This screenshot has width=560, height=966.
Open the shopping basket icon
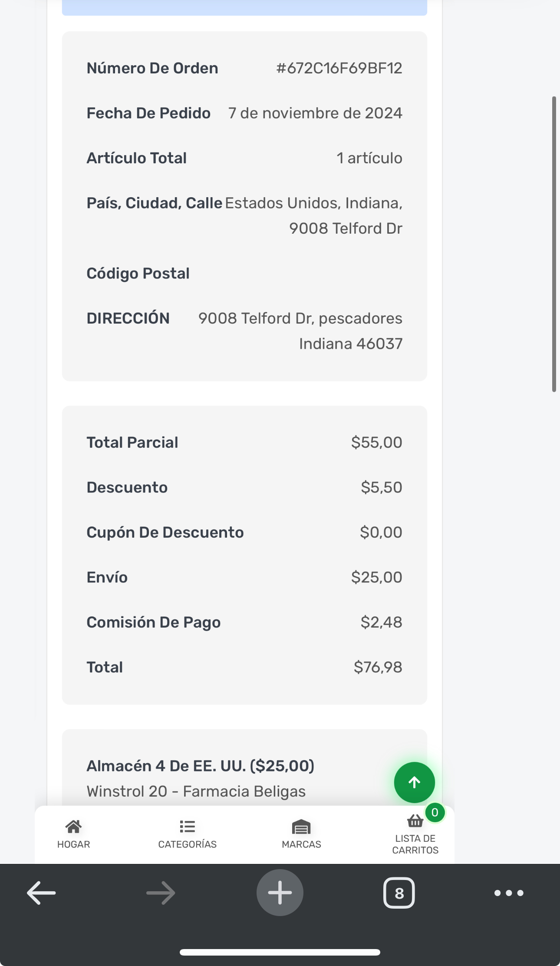pyautogui.click(x=415, y=821)
